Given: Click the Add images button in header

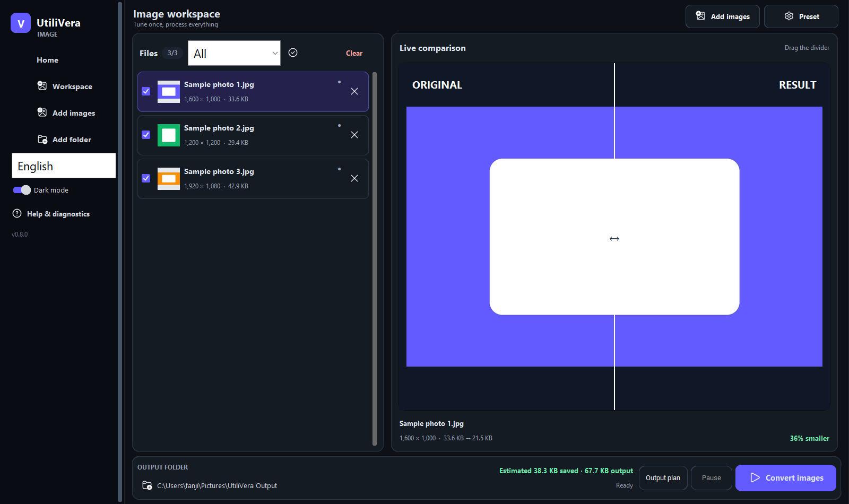Looking at the screenshot, I should coord(722,16).
